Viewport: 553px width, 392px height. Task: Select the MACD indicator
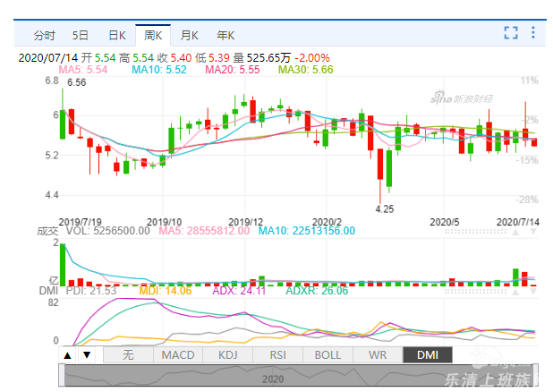coord(178,355)
